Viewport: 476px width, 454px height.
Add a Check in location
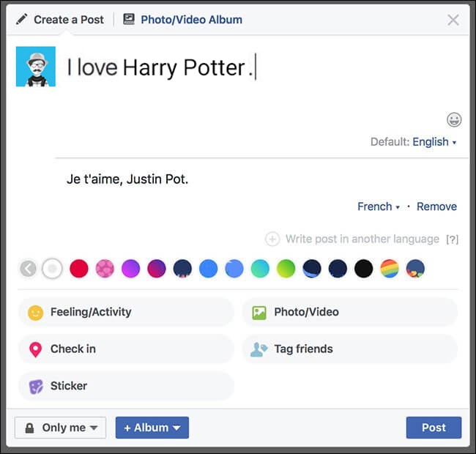pos(126,349)
